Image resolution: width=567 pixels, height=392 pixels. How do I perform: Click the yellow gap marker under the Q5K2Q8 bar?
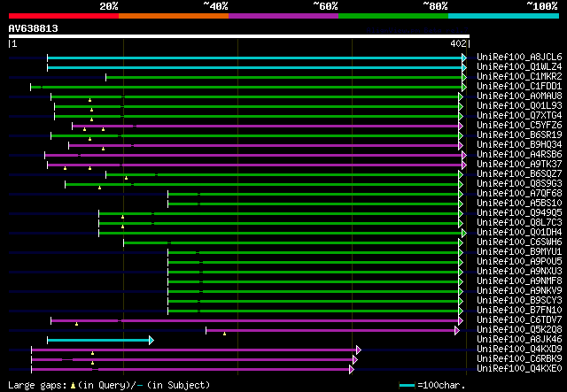click(224, 334)
